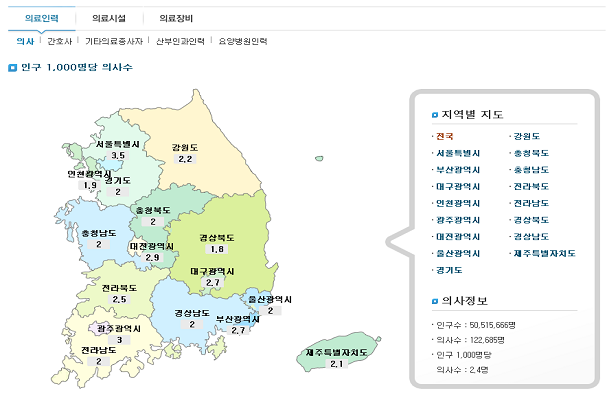The height and width of the screenshot is (399, 607).
Task: Click the 3.5 value under 서울특별시
Action: click(x=118, y=155)
